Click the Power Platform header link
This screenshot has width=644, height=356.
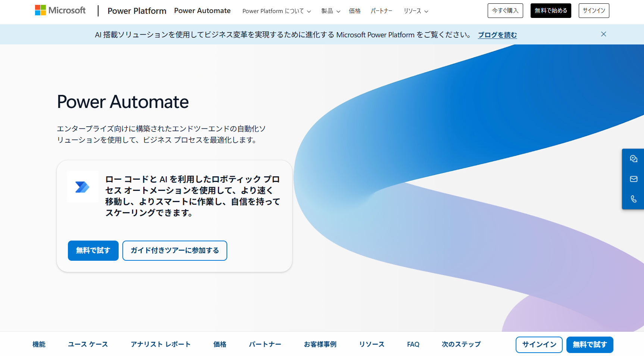point(137,11)
